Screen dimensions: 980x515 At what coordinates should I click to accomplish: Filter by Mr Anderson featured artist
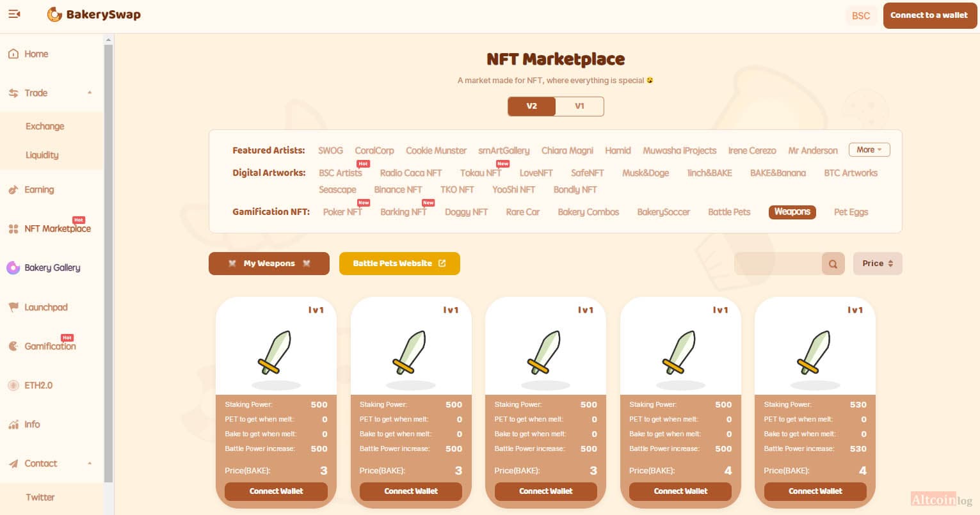[813, 150]
